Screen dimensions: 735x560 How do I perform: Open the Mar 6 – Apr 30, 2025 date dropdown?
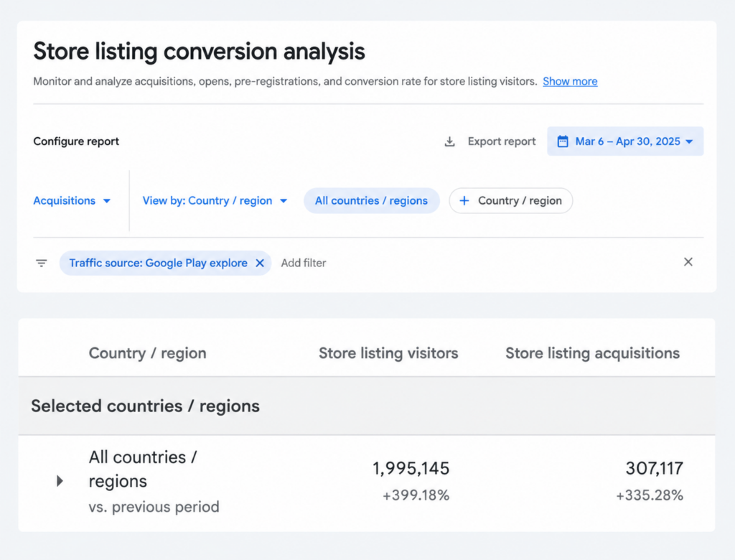625,141
